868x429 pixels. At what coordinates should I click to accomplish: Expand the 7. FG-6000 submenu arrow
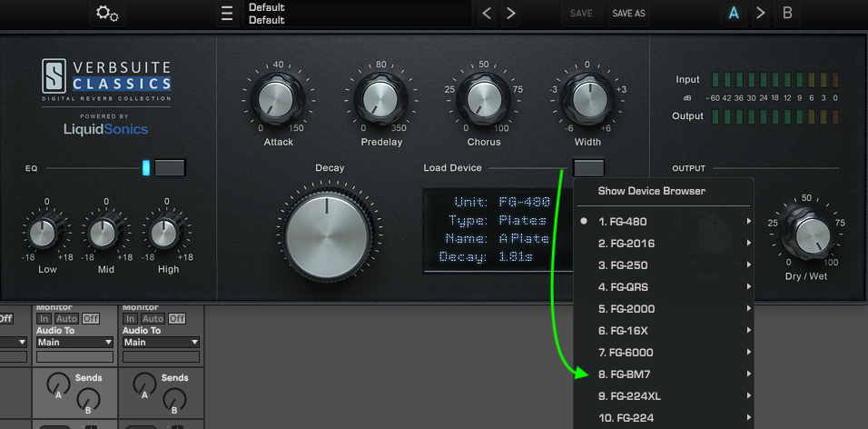coord(748,352)
